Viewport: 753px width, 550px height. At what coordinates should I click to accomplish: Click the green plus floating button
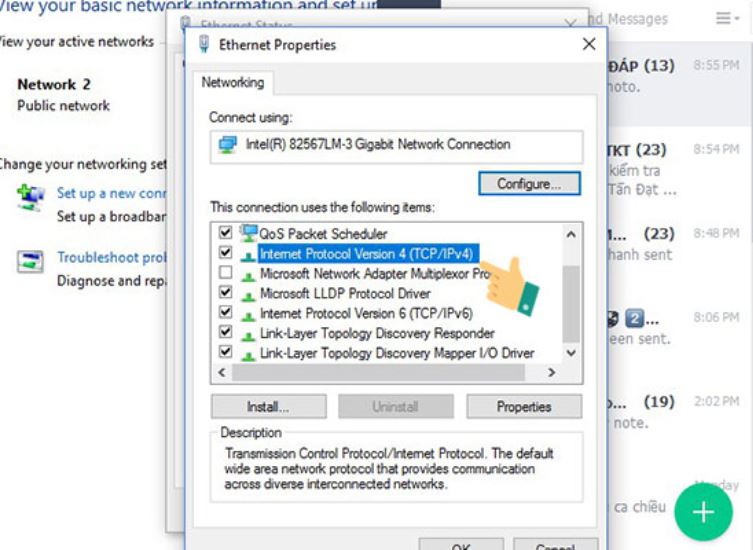click(703, 512)
